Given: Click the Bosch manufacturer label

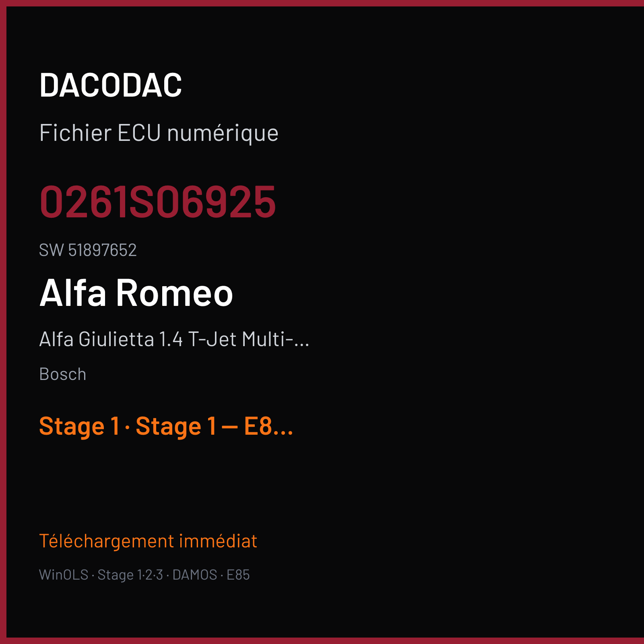Looking at the screenshot, I should (63, 374).
